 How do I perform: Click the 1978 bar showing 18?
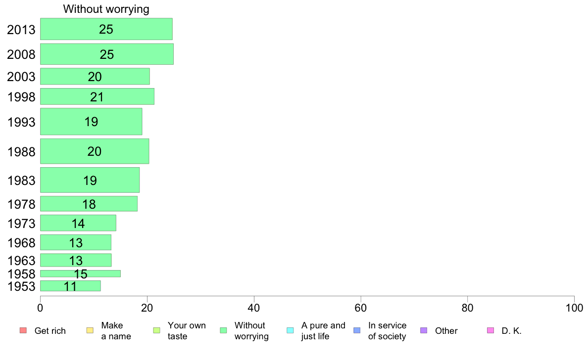89,204
